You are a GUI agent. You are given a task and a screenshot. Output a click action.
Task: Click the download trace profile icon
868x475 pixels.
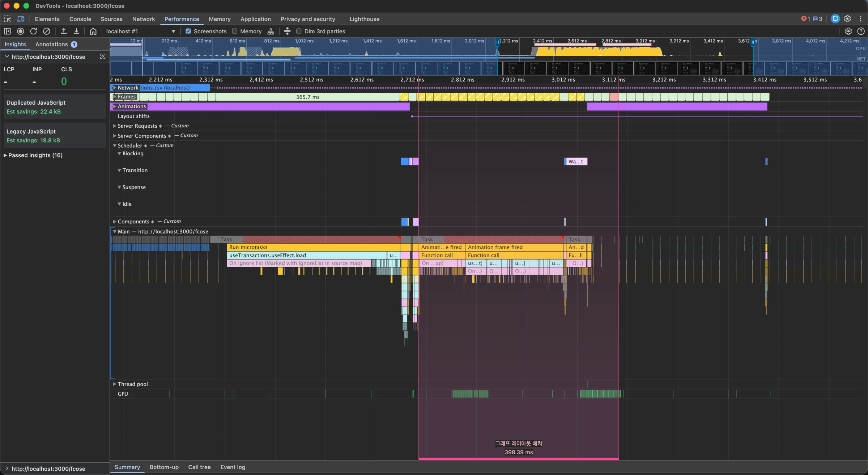pyautogui.click(x=76, y=31)
